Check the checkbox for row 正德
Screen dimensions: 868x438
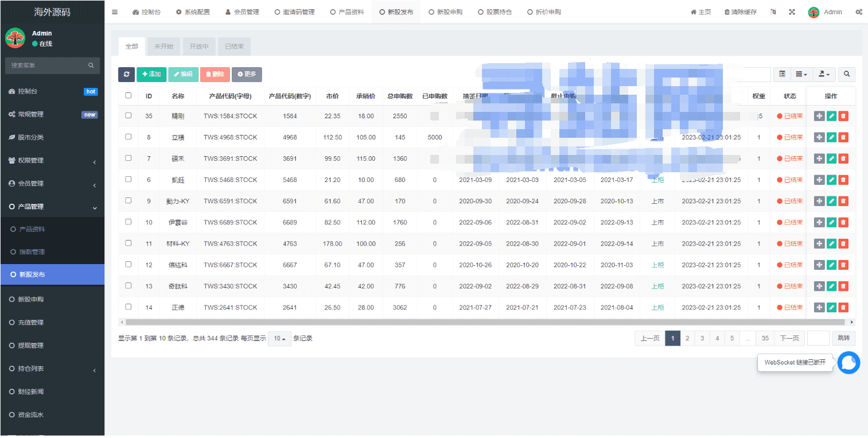pyautogui.click(x=129, y=307)
